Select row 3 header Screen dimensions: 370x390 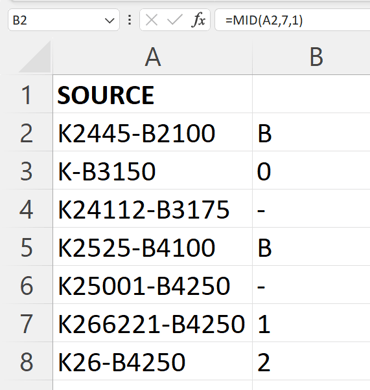(x=26, y=171)
